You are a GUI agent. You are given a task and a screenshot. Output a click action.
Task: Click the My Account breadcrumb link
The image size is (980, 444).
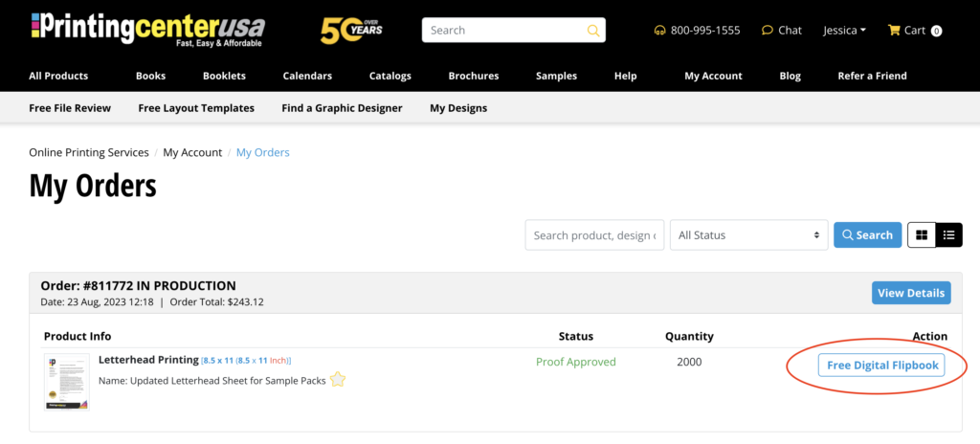(x=192, y=152)
